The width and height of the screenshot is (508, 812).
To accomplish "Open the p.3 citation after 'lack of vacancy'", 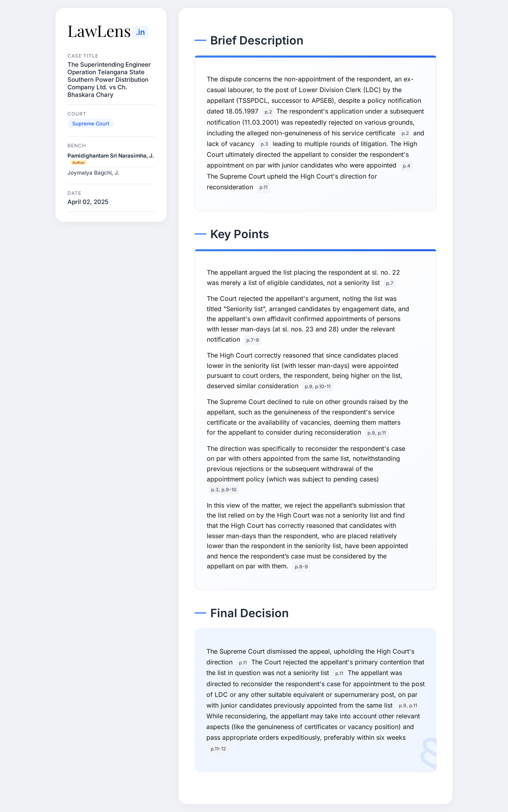I will [264, 144].
